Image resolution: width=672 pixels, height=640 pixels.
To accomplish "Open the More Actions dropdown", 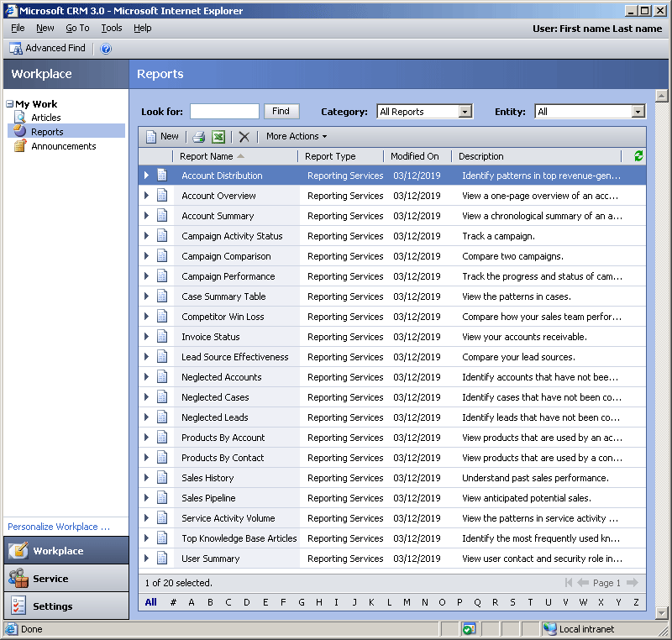I will [x=297, y=136].
